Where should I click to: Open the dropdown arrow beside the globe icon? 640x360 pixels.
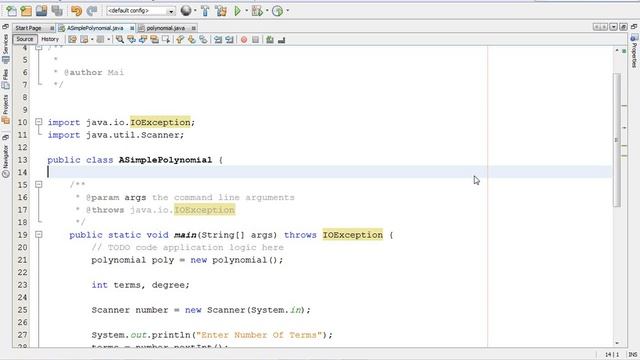pyautogui.click(x=195, y=11)
